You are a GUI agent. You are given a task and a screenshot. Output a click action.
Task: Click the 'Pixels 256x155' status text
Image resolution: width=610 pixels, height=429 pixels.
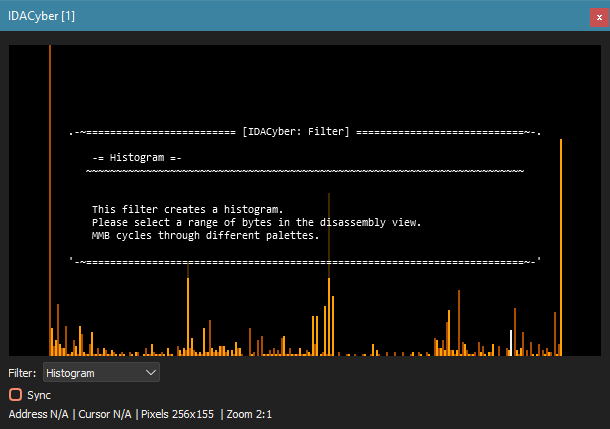pyautogui.click(x=177, y=414)
